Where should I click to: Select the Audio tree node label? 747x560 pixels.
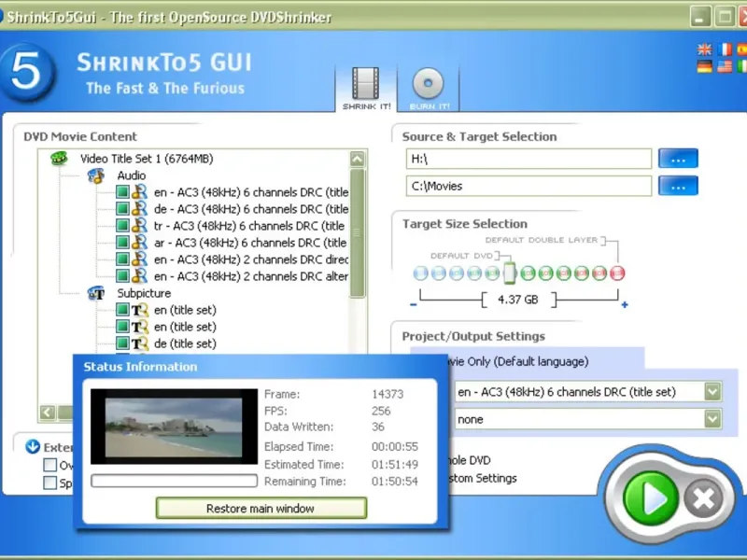tap(132, 175)
